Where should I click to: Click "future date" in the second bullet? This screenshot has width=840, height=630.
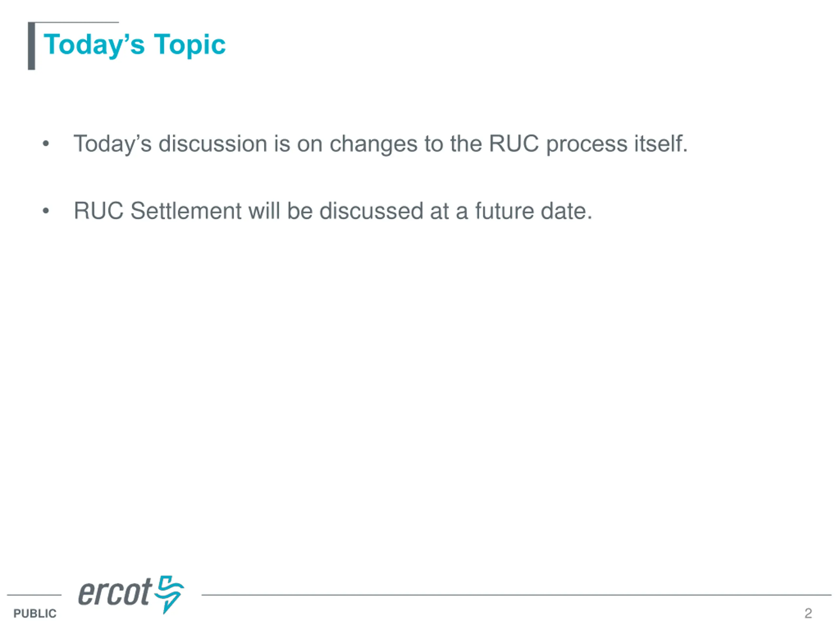[534, 211]
